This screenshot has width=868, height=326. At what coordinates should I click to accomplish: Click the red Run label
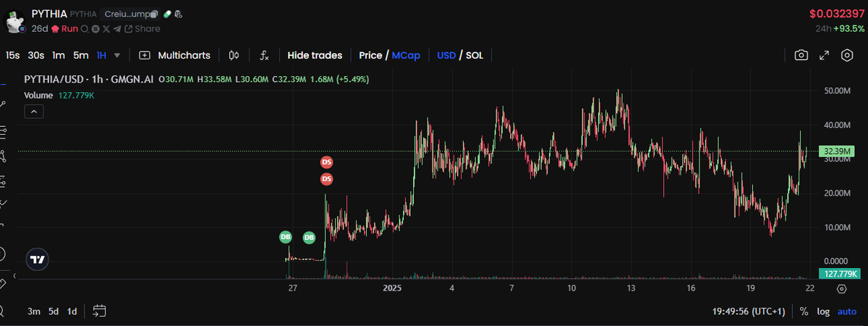pyautogui.click(x=69, y=28)
